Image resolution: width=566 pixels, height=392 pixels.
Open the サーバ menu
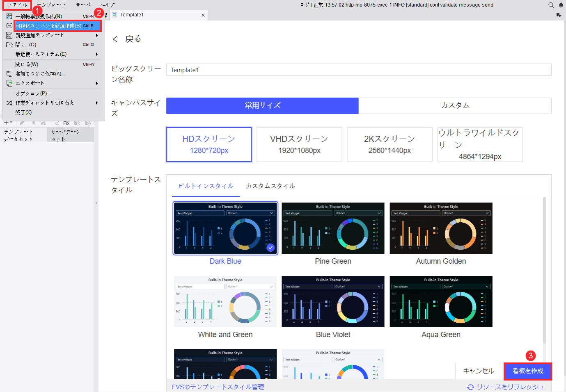click(x=83, y=5)
